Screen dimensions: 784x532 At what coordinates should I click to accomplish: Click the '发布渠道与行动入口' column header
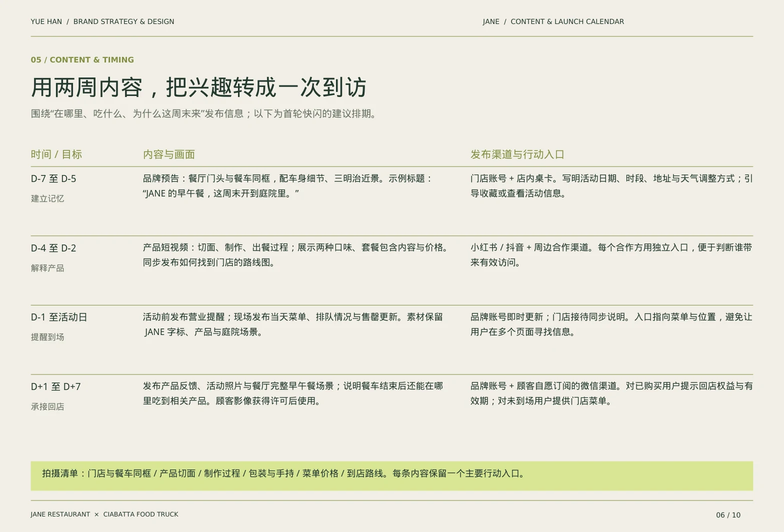click(x=517, y=154)
